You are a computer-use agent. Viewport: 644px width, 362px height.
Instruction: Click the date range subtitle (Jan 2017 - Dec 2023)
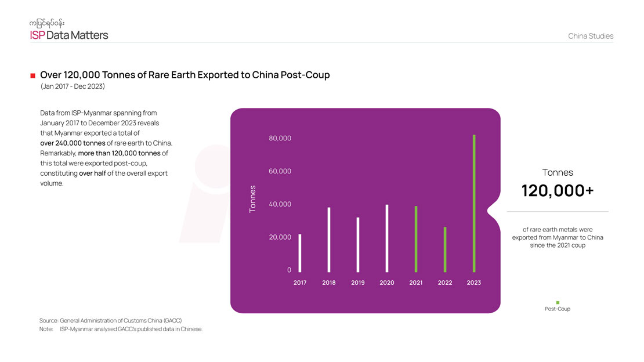(x=73, y=86)
